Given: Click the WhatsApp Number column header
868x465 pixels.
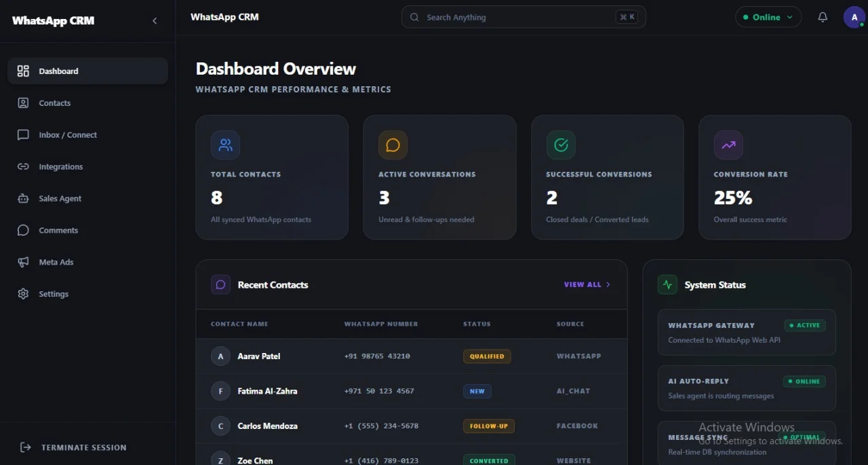Looking at the screenshot, I should (381, 324).
